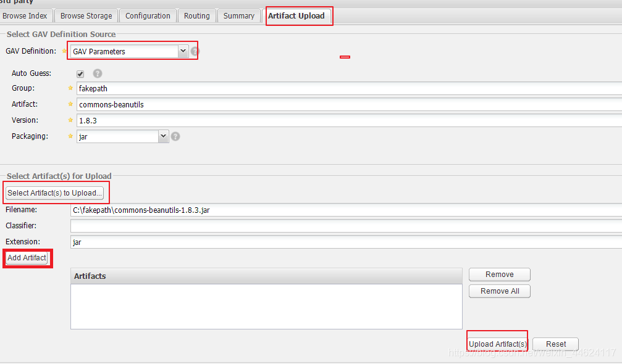
Task: Open the Routing tab
Action: [x=197, y=16]
